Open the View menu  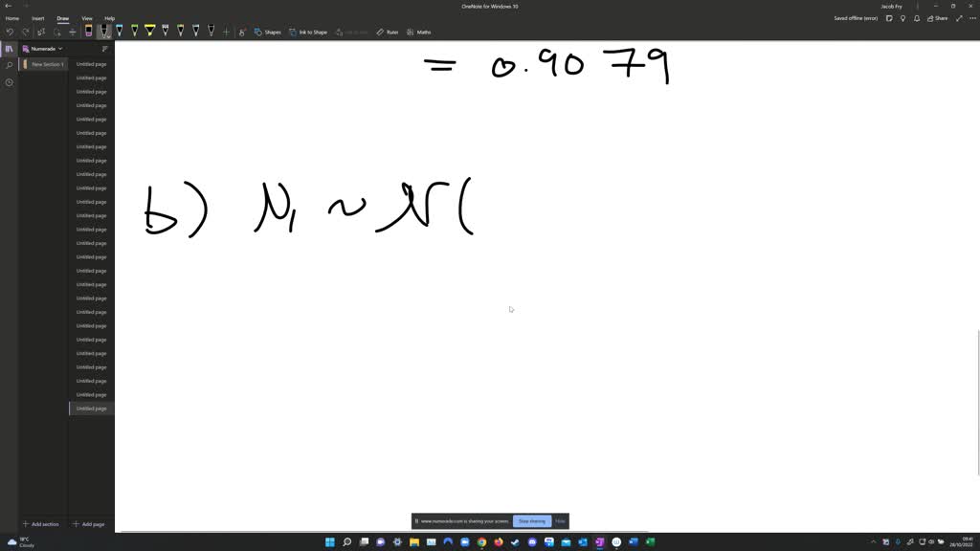point(86,17)
